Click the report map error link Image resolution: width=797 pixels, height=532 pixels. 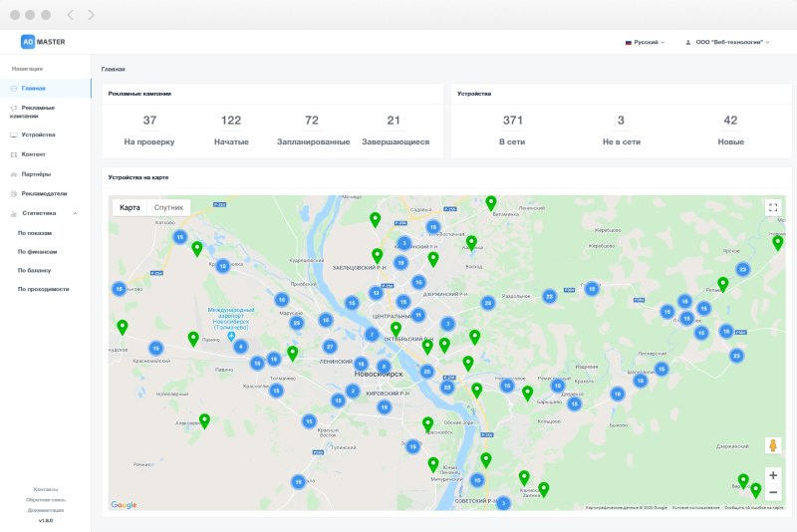point(754,508)
